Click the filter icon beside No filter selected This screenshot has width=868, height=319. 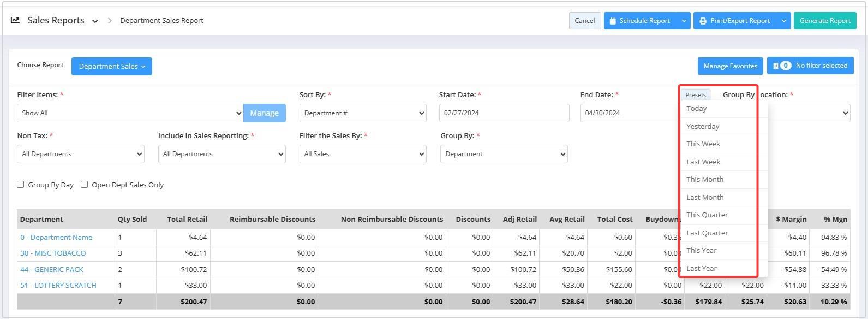[775, 66]
